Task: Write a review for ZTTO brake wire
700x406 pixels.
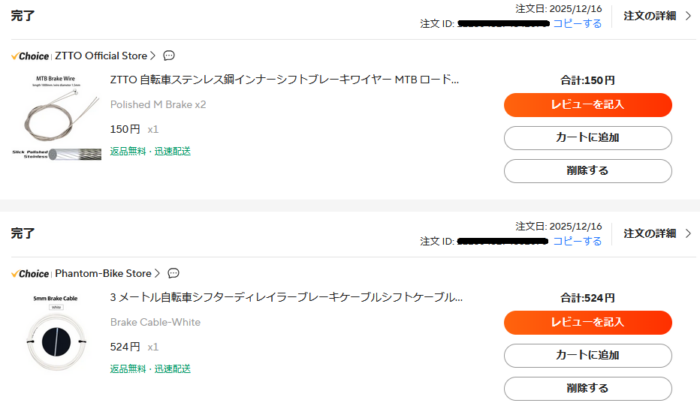Action: [587, 105]
